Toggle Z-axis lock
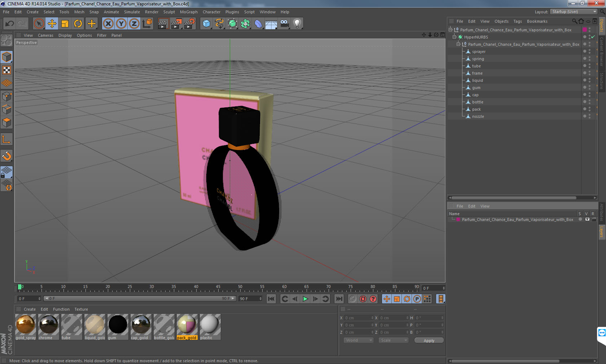 coord(134,24)
